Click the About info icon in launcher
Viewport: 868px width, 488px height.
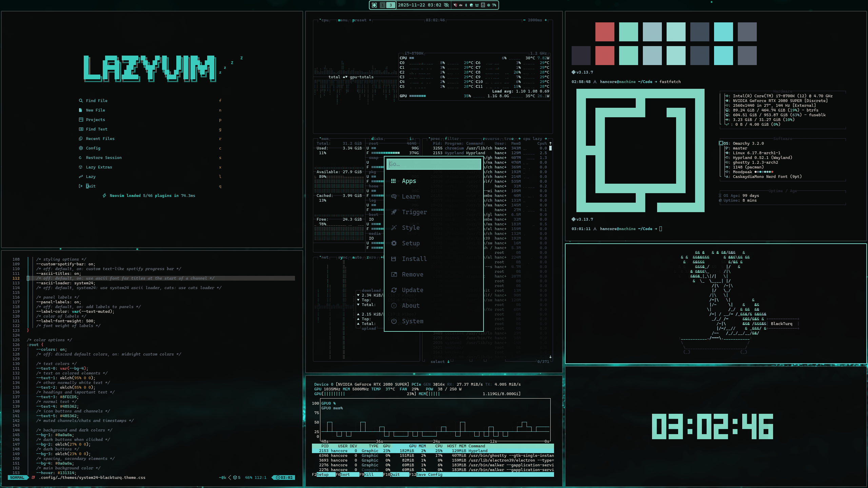click(x=394, y=306)
